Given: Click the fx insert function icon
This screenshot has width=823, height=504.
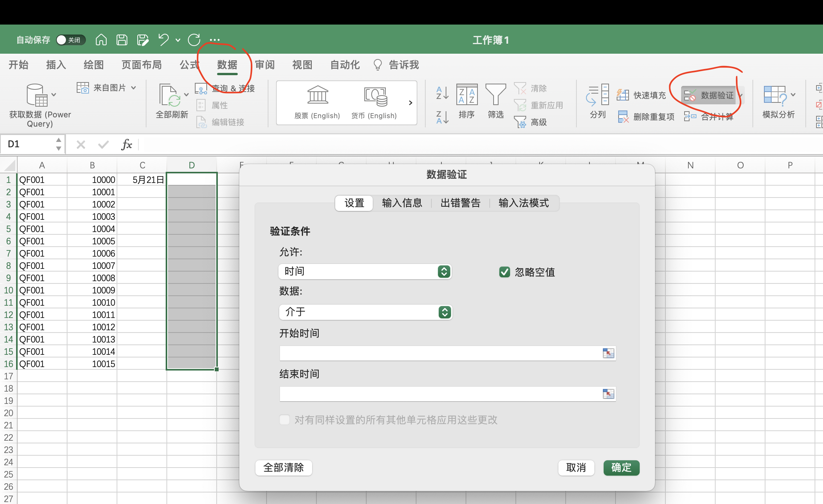Looking at the screenshot, I should pos(127,144).
